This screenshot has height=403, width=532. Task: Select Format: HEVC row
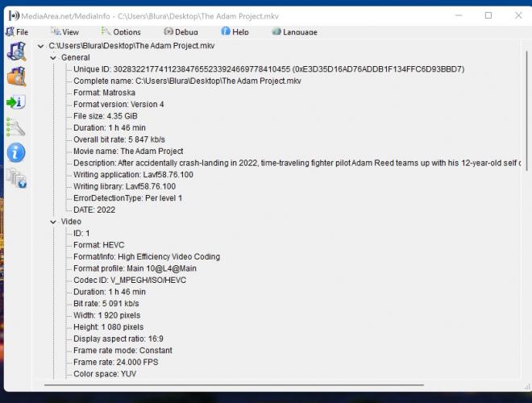[98, 245]
